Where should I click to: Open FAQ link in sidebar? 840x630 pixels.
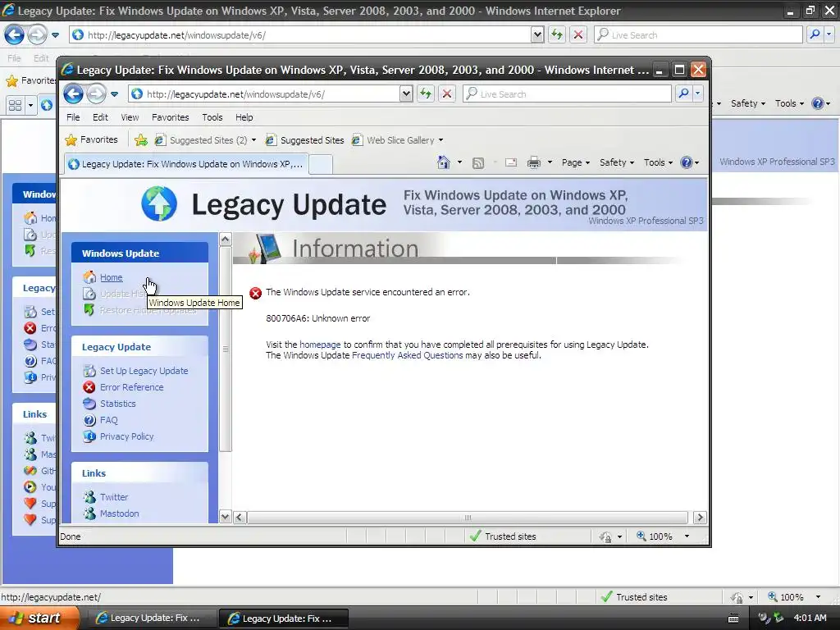109,420
